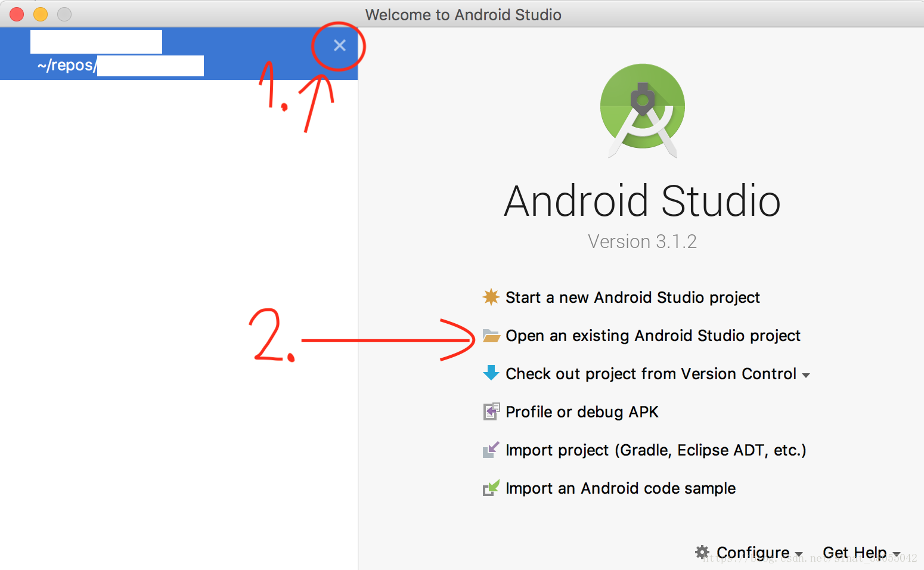This screenshot has height=570, width=924.
Task: Click the Profile or debug APK icon
Action: (491, 411)
